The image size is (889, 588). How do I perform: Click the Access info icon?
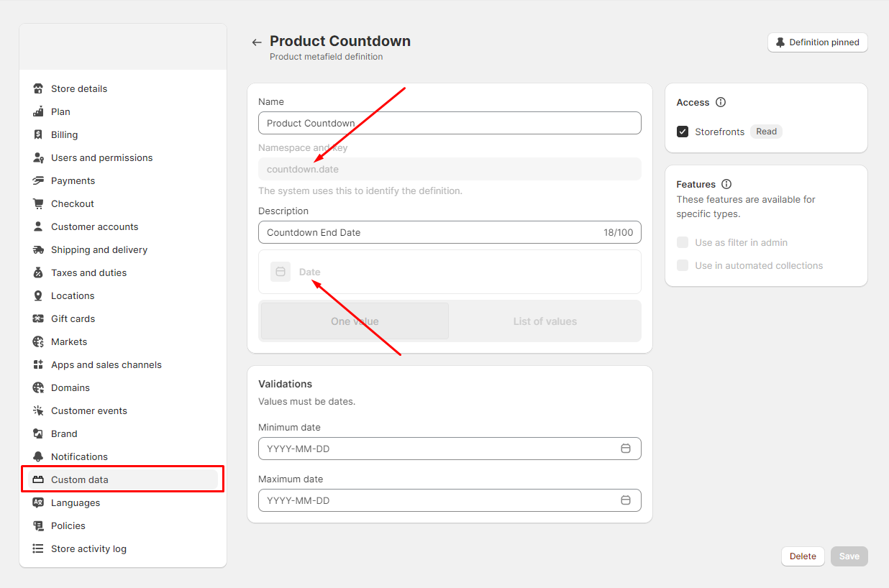pyautogui.click(x=721, y=102)
